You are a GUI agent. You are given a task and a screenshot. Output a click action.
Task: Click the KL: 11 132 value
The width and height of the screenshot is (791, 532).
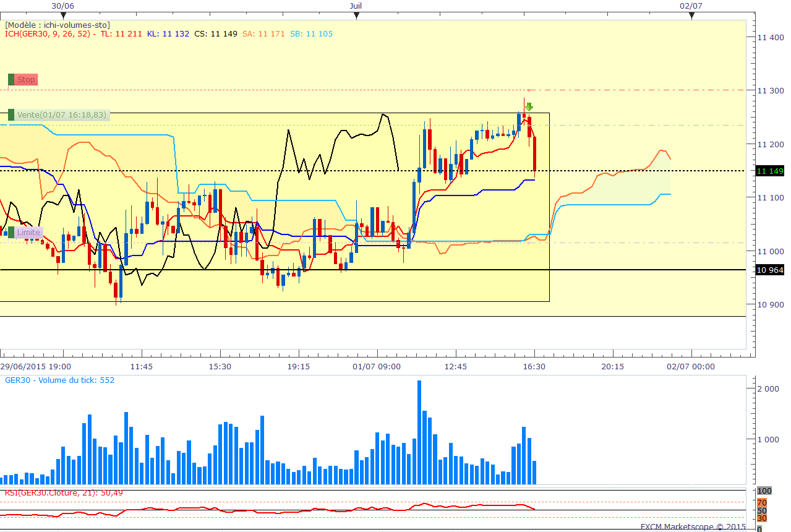168,34
